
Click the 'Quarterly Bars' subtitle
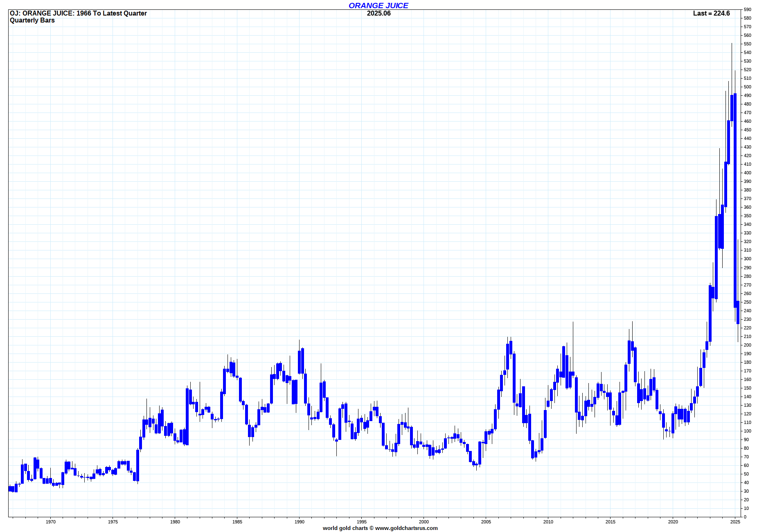[32, 20]
